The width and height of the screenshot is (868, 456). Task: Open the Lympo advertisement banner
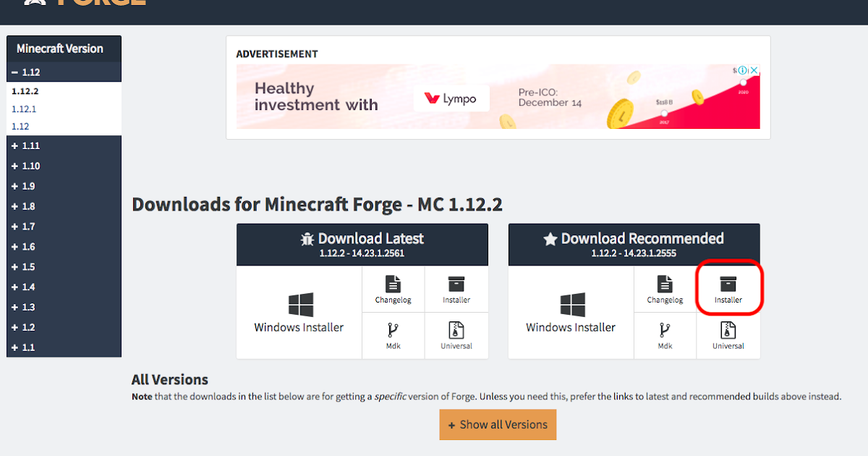click(498, 97)
